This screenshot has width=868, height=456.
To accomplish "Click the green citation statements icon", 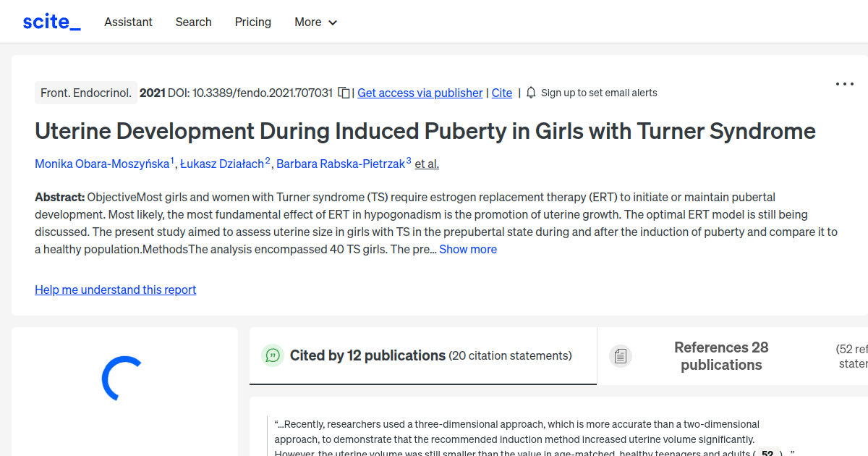I will tap(273, 355).
